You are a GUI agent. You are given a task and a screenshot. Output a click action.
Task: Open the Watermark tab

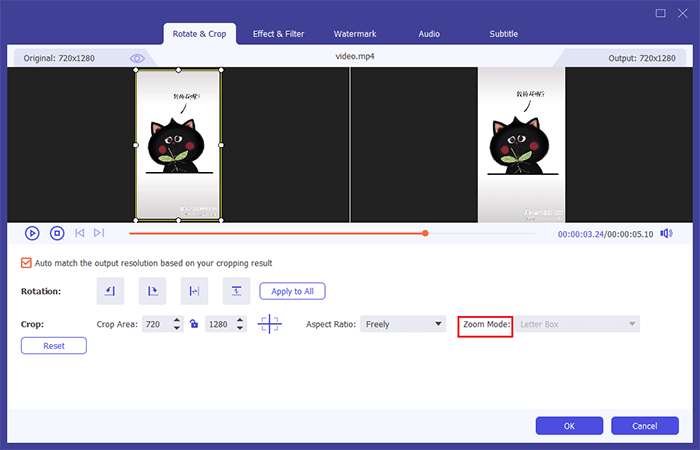tap(355, 34)
